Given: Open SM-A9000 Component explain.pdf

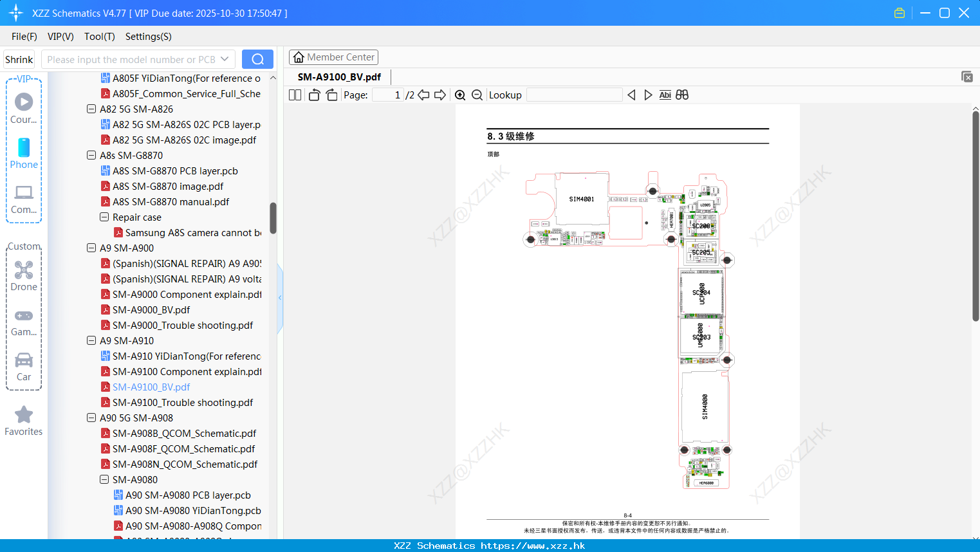Looking at the screenshot, I should point(187,294).
